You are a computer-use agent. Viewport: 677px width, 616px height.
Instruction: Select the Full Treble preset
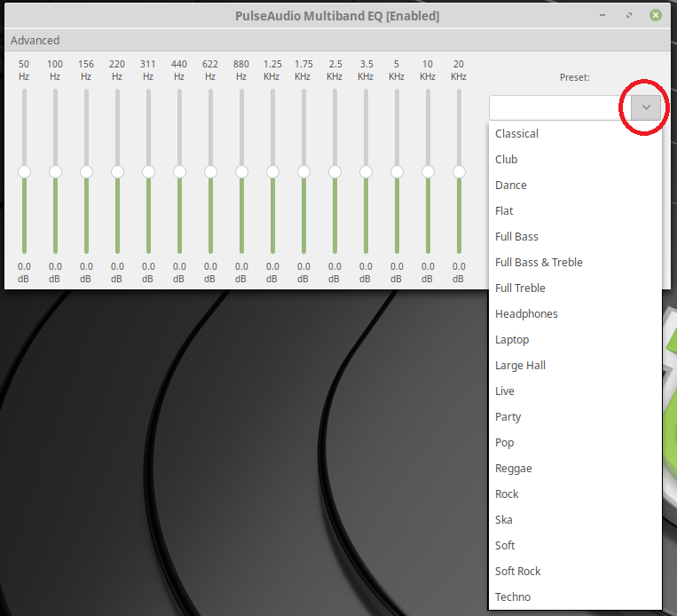575,288
